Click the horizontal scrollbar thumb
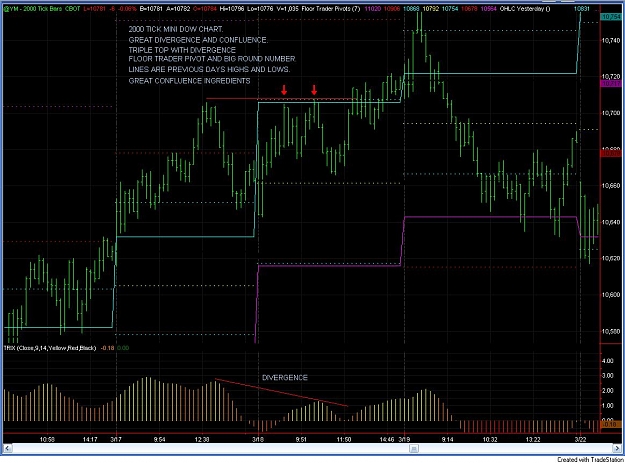 414,449
